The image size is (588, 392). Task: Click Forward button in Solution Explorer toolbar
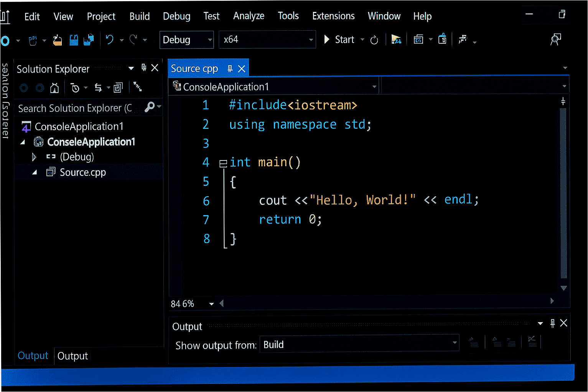pos(40,88)
